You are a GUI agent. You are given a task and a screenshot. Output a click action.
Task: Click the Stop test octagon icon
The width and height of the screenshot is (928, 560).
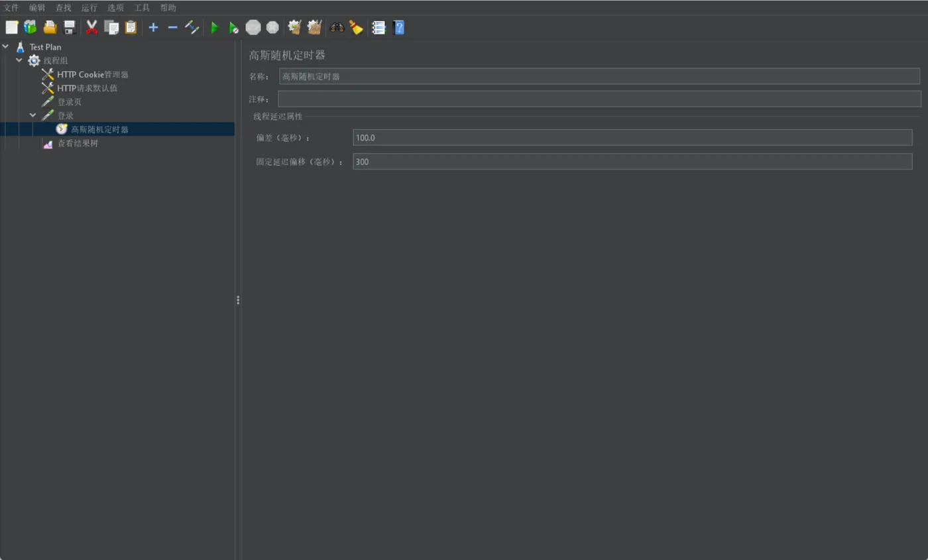[253, 27]
